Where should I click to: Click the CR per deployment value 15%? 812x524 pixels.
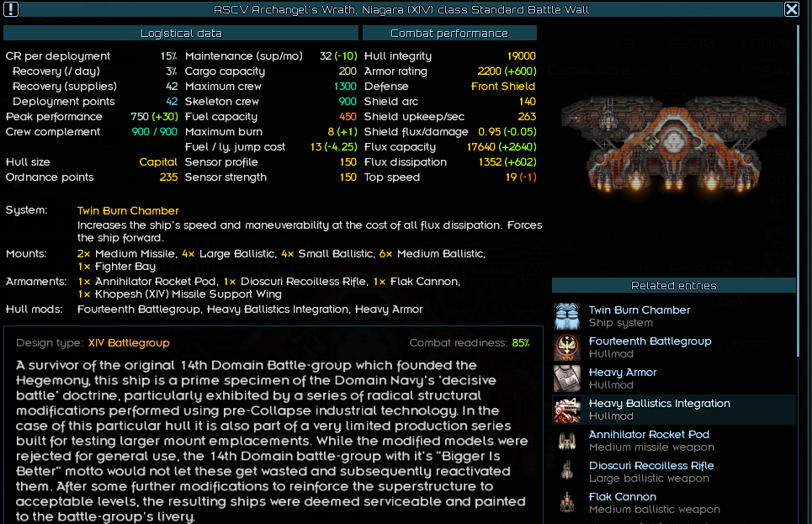coord(168,56)
